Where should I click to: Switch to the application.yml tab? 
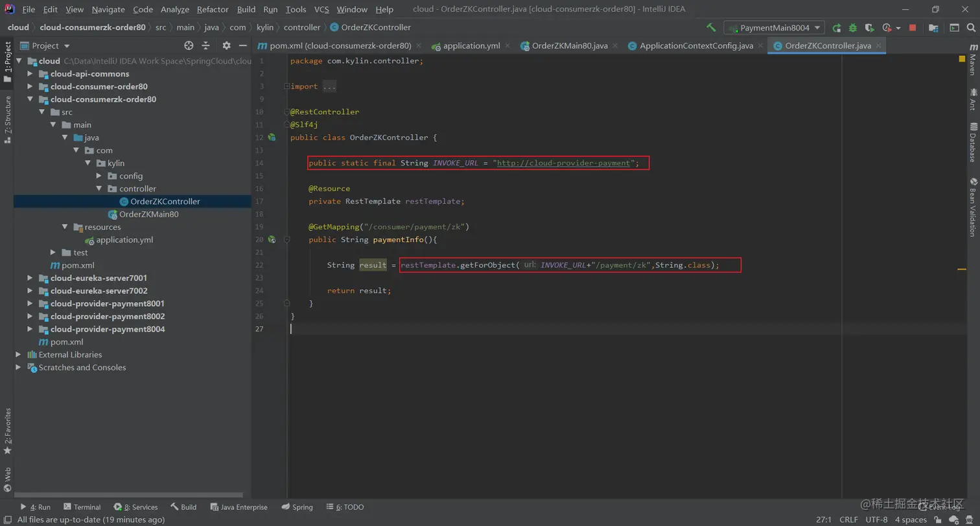pyautogui.click(x=471, y=46)
